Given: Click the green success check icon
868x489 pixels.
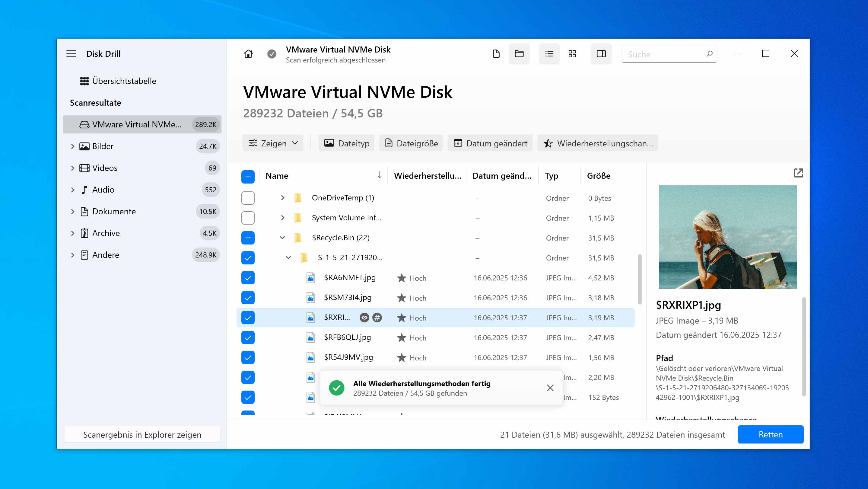Looking at the screenshot, I should click(336, 388).
